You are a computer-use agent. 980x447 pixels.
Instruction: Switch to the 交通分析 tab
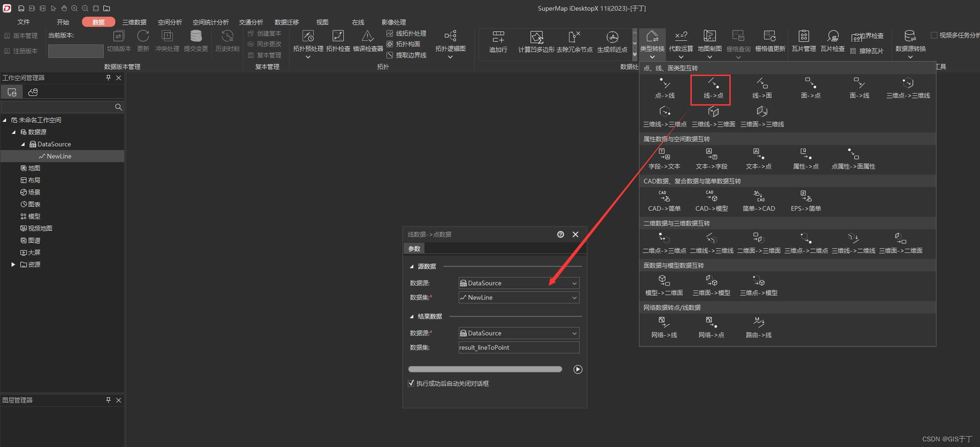[x=251, y=22]
